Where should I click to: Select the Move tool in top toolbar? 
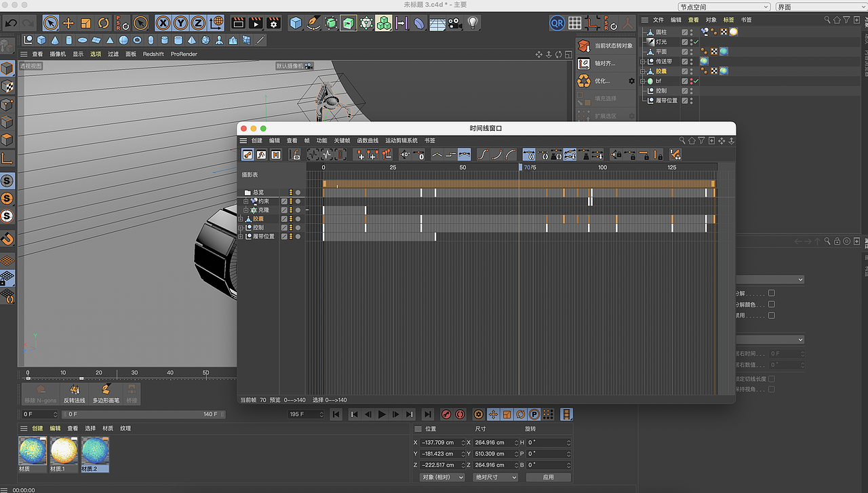tap(68, 23)
